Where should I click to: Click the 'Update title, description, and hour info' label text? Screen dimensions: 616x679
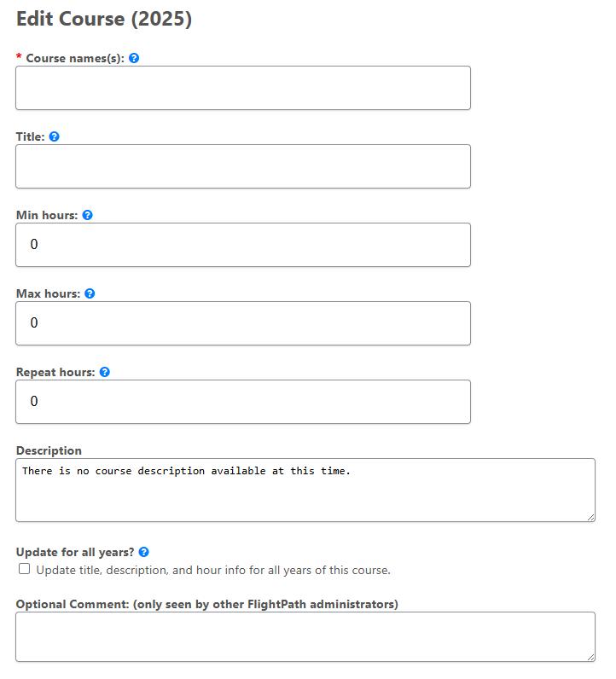click(x=213, y=570)
